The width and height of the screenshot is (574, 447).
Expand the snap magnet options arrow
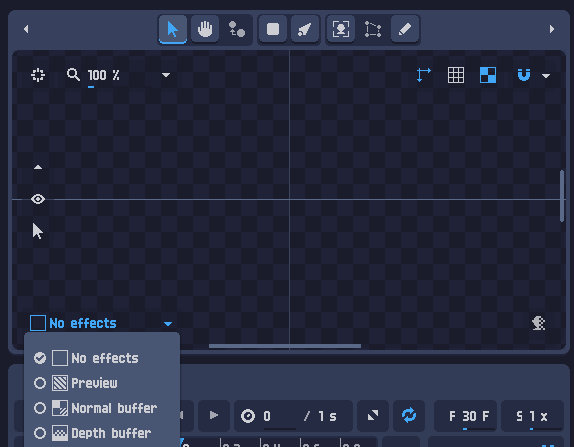(x=546, y=76)
